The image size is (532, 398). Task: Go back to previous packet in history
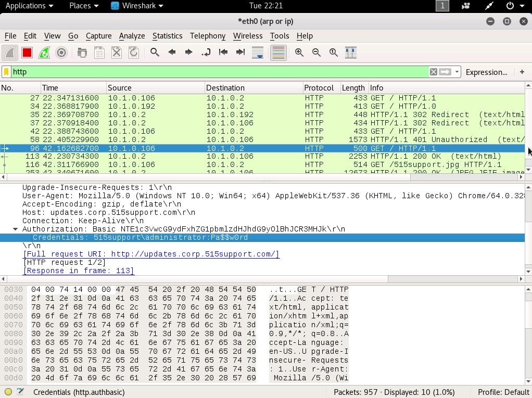click(x=172, y=53)
